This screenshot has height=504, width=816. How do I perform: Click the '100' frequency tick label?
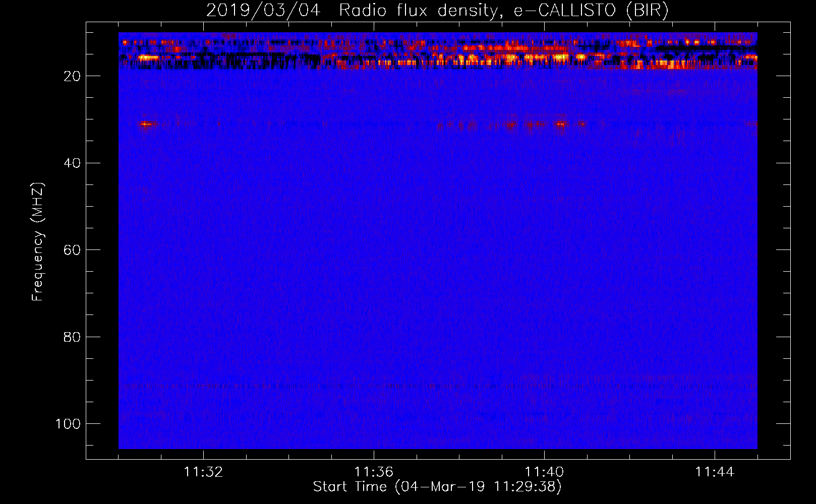point(68,424)
